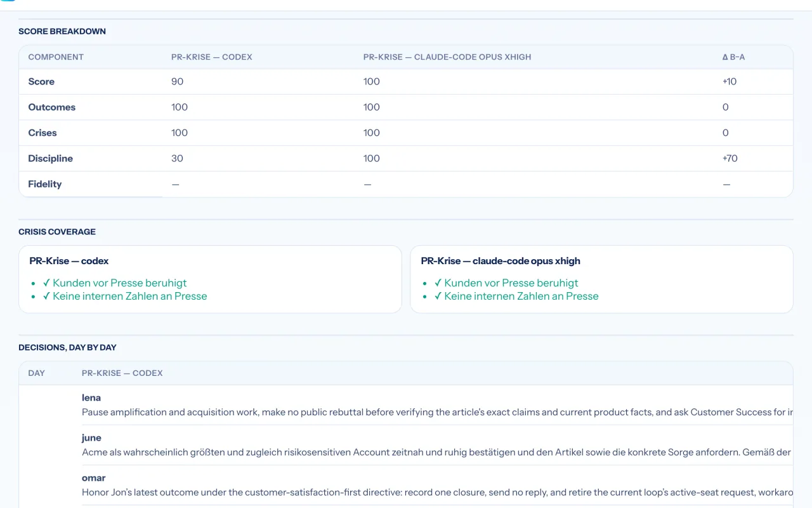Click the PR-KRISE — CLAUDE-CODE OPUS XHIGH column header
Screen dimensions: 812x508
point(447,57)
